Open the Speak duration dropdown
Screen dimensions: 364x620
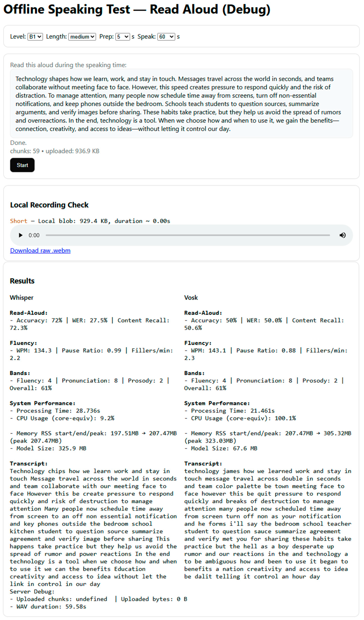coord(166,37)
